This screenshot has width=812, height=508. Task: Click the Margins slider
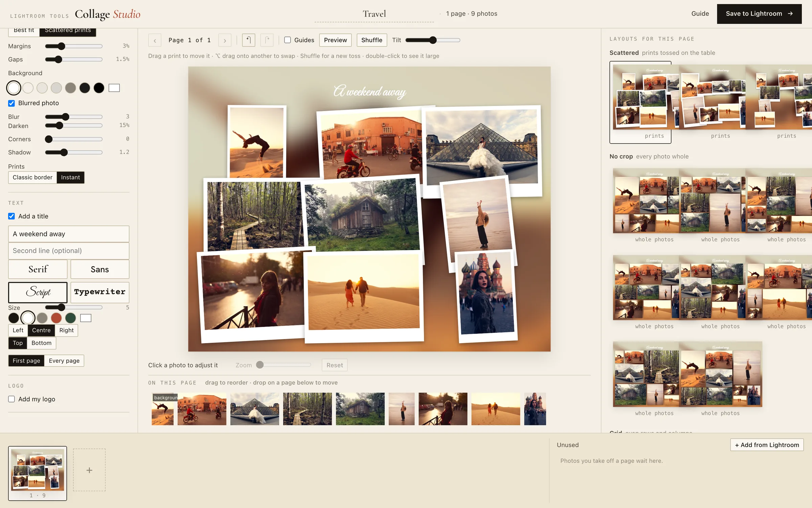coord(74,46)
